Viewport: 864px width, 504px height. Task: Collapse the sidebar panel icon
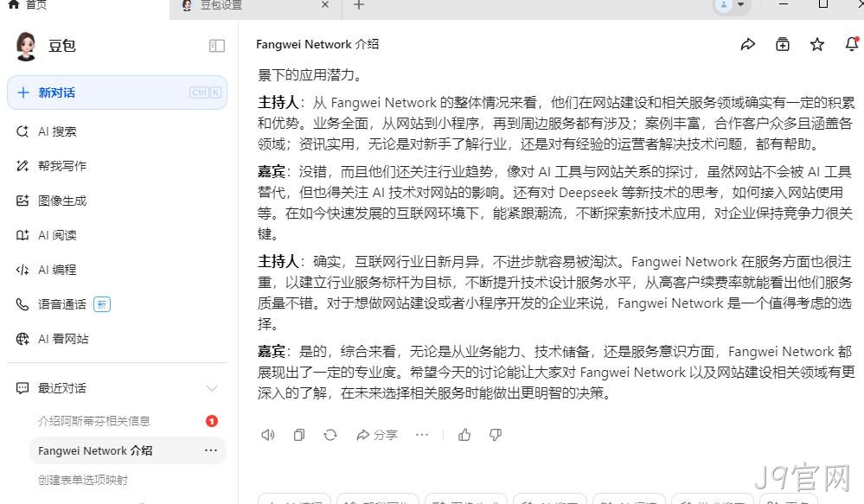(216, 46)
